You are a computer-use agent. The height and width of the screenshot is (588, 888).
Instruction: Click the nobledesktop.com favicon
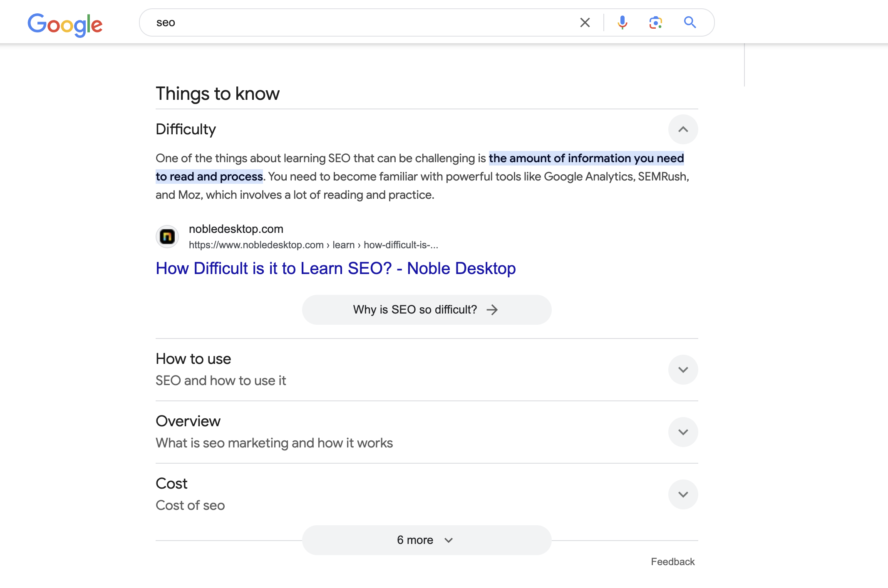click(x=167, y=237)
